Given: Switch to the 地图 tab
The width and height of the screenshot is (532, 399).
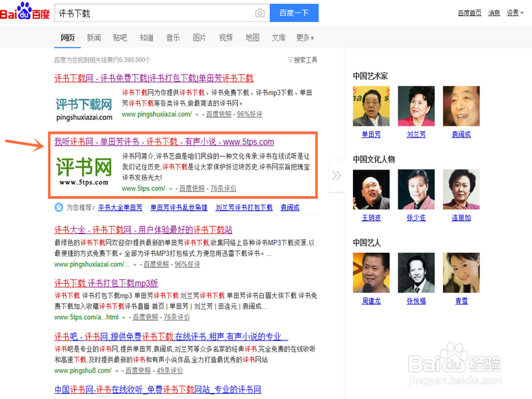Looking at the screenshot, I should coord(253,37).
